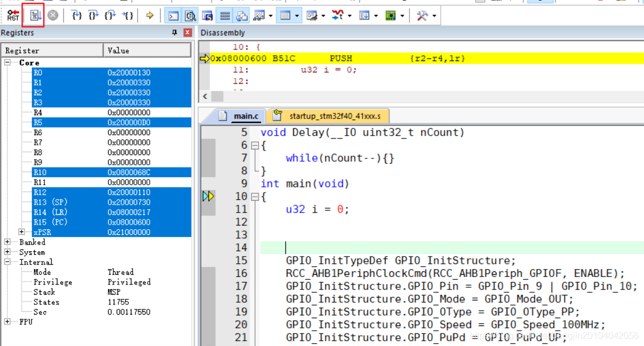Open Analysis Windows dropdown arrow

pos(350,16)
